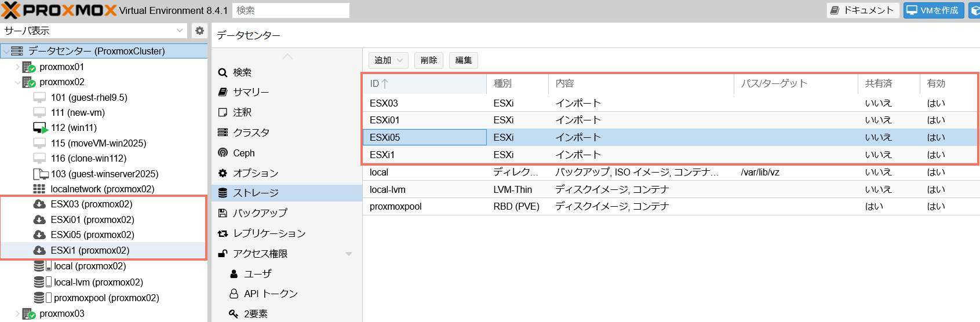980x322 pixels.
Task: Click the 削除 remove button
Action: [429, 60]
